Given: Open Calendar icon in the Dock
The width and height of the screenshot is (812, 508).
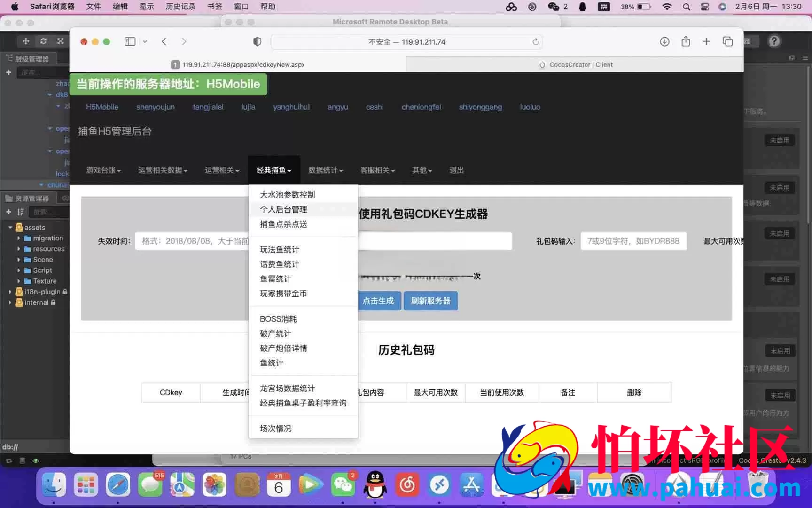Looking at the screenshot, I should point(279,485).
